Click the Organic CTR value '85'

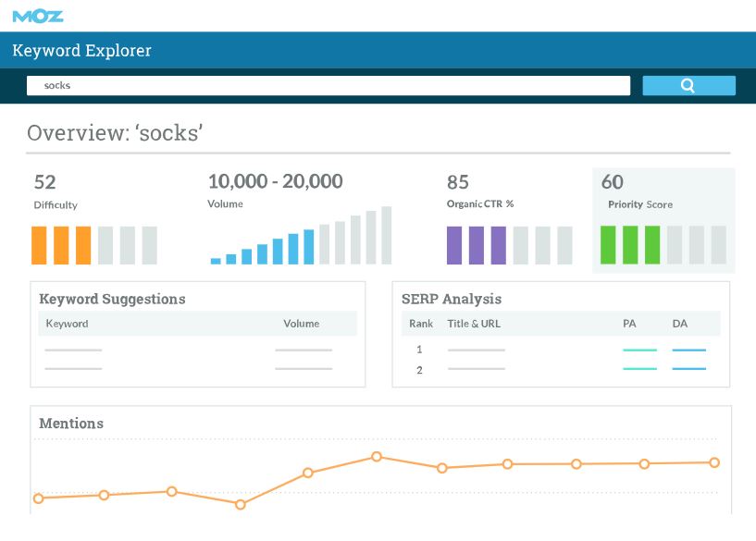457,182
